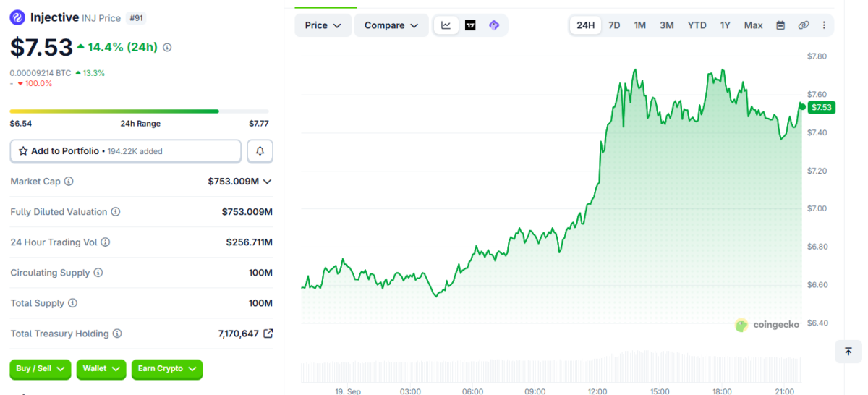The image size is (868, 395).
Task: Open Circulating Supply info icon
Action: point(98,273)
